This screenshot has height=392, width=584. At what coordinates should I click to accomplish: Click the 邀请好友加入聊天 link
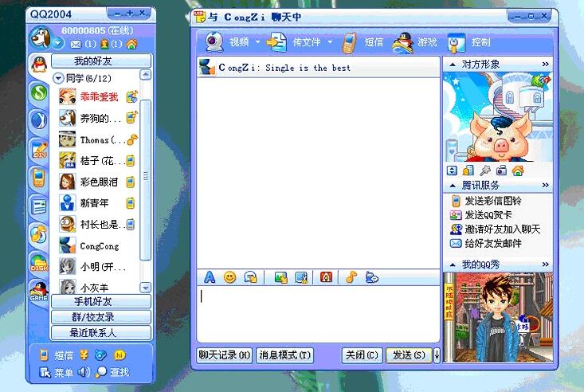click(503, 229)
